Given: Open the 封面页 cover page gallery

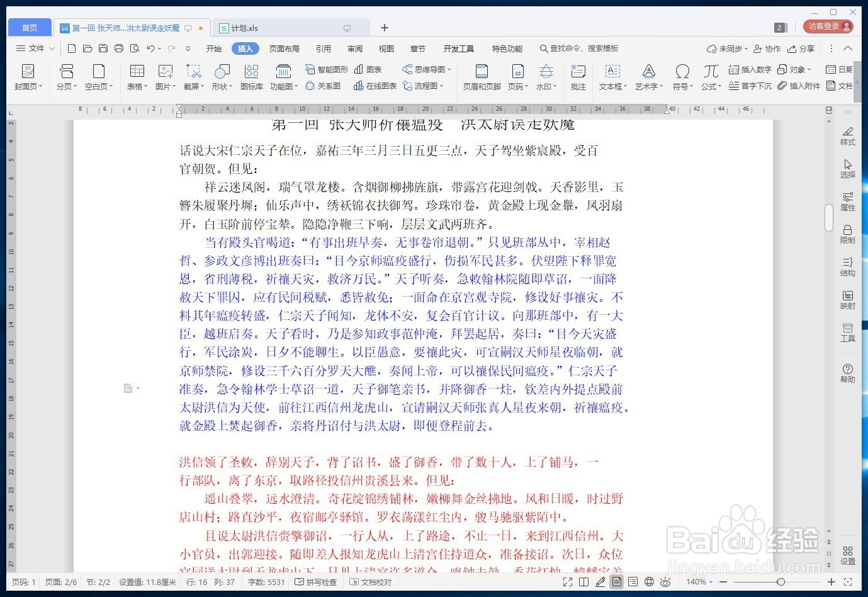Looking at the screenshot, I should tap(28, 77).
